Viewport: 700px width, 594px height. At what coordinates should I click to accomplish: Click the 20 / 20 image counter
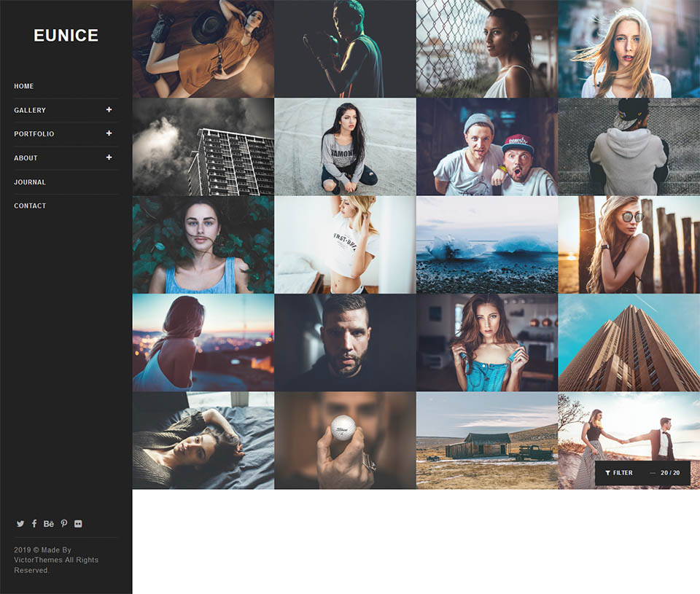pos(669,473)
